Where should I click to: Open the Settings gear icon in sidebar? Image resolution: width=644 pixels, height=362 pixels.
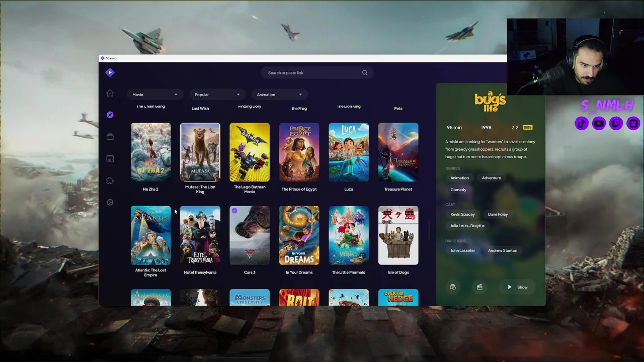coord(110,202)
